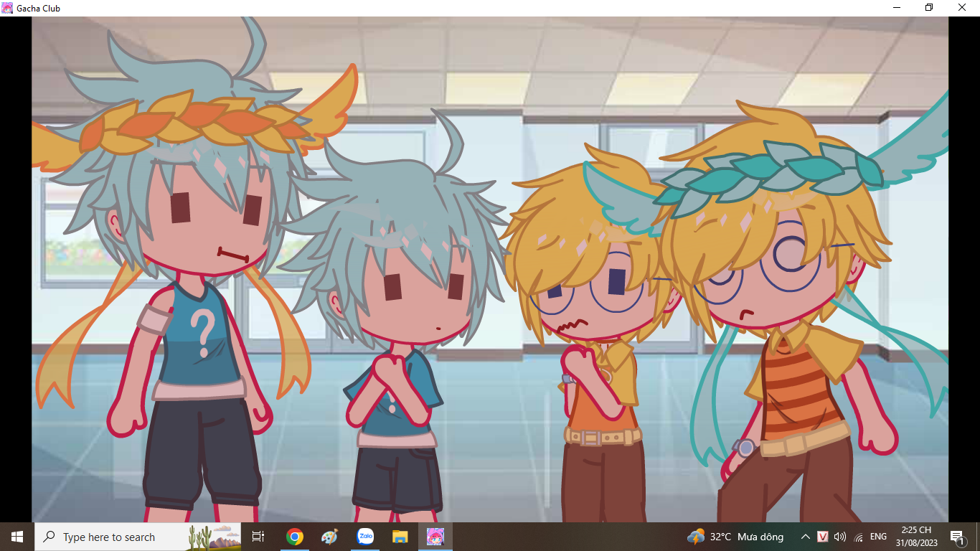Open the volume speaker control
980x551 pixels.
840,537
